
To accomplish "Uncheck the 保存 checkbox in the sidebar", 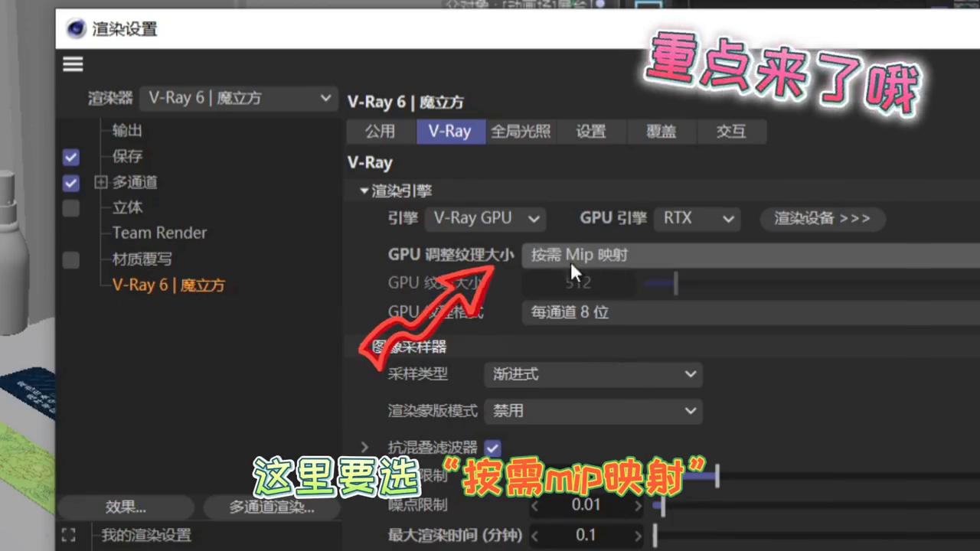I will [x=70, y=156].
